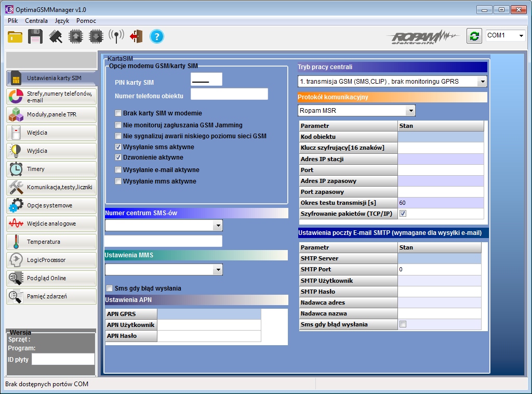Click the exit door icon

click(136, 36)
